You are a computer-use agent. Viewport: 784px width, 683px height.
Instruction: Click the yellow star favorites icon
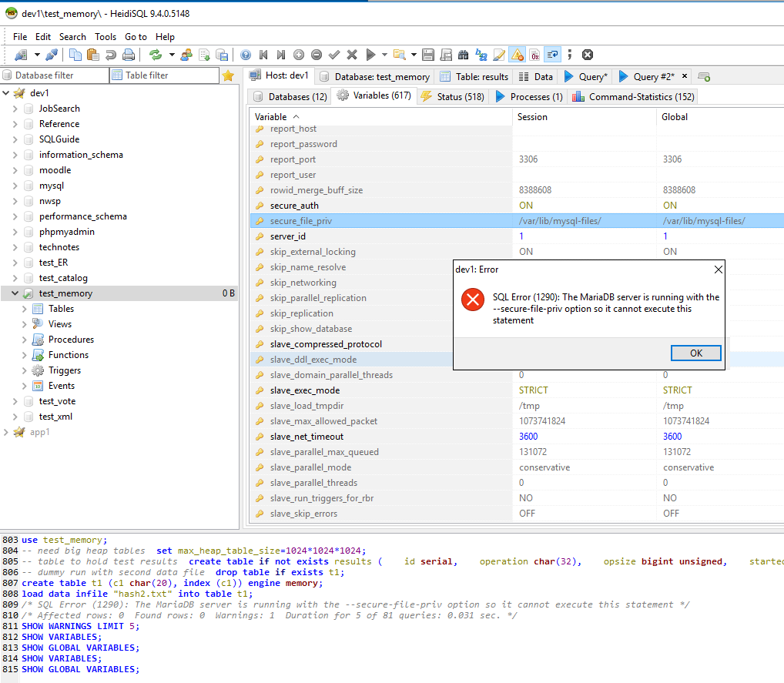228,75
